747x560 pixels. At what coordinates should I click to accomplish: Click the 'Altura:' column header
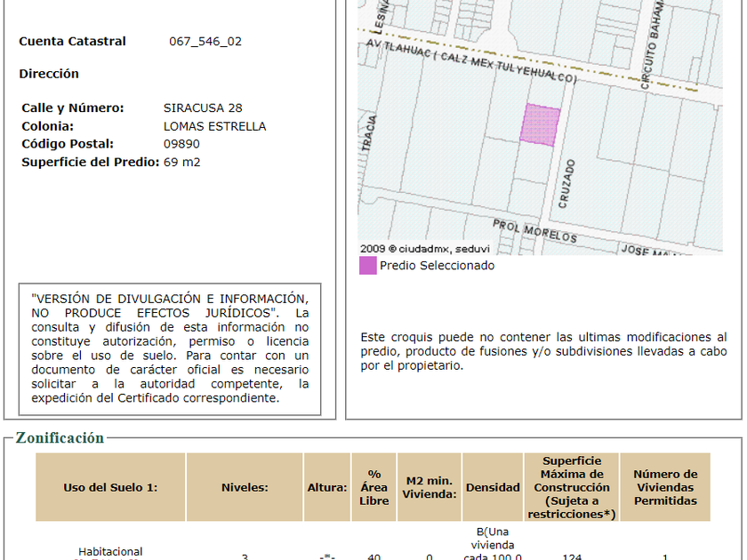coord(327,488)
